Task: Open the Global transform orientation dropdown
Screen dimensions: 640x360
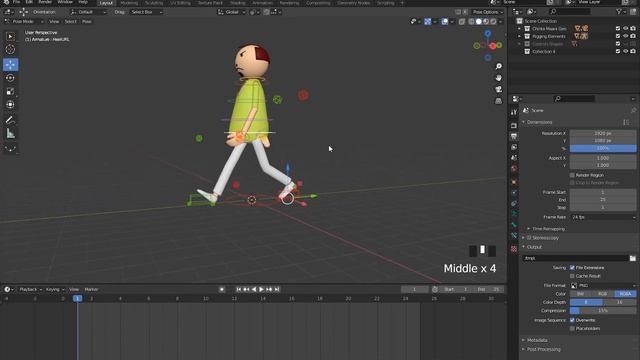Action: 231,12
